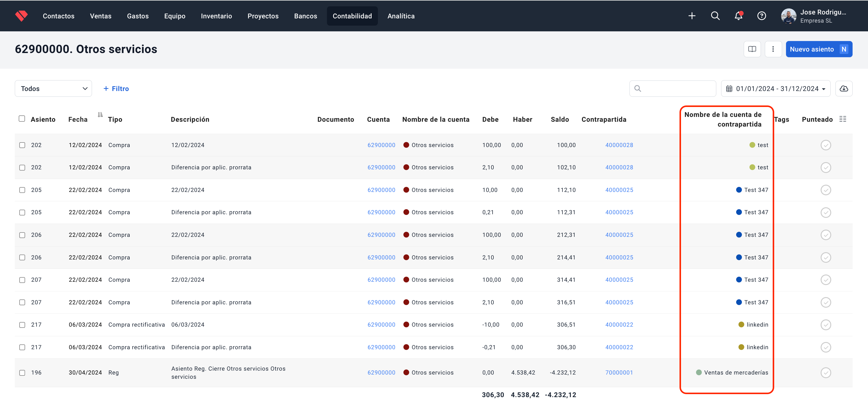Click the calendar icon in date range
The image size is (868, 411).
point(729,89)
